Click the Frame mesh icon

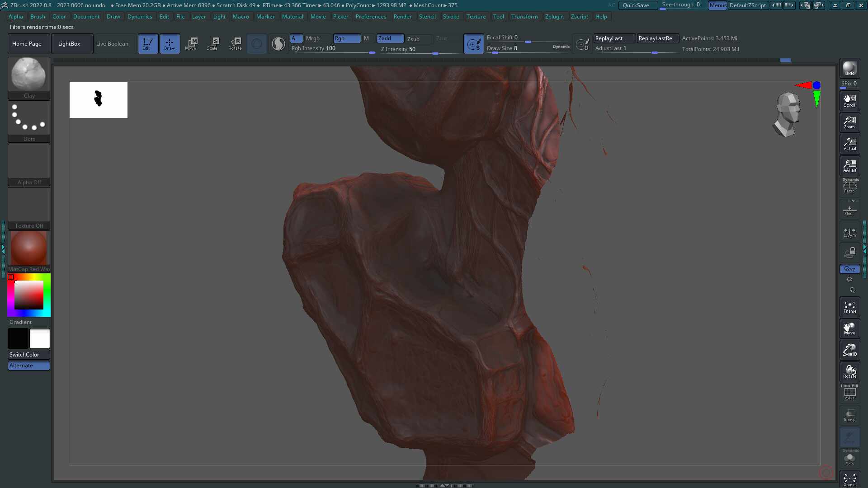coord(849,307)
